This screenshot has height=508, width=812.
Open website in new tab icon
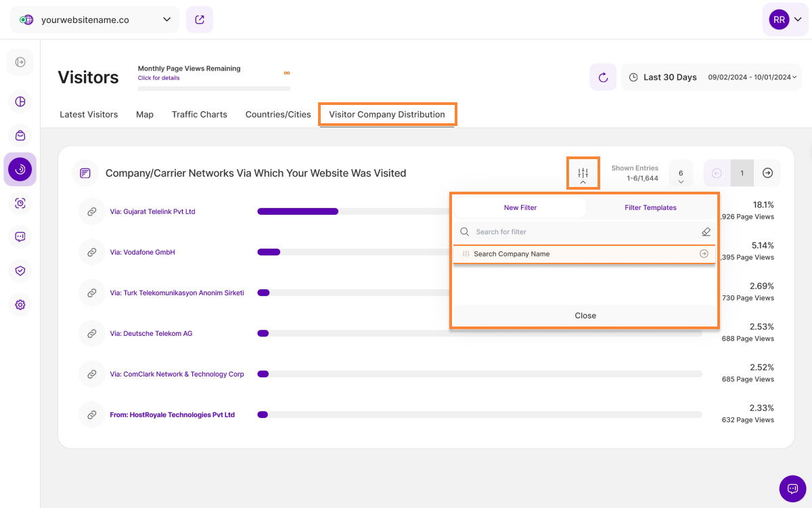pos(200,20)
